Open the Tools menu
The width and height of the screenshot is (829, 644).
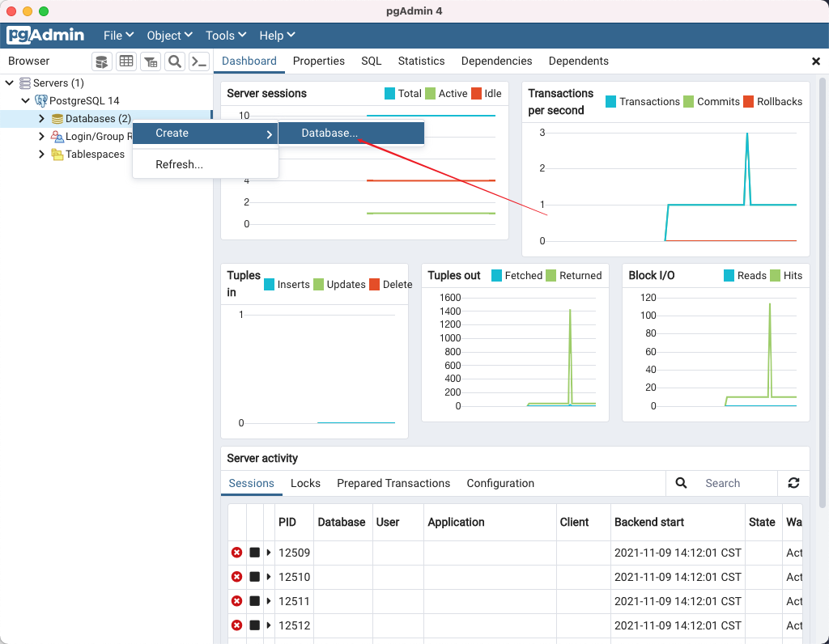pos(226,36)
